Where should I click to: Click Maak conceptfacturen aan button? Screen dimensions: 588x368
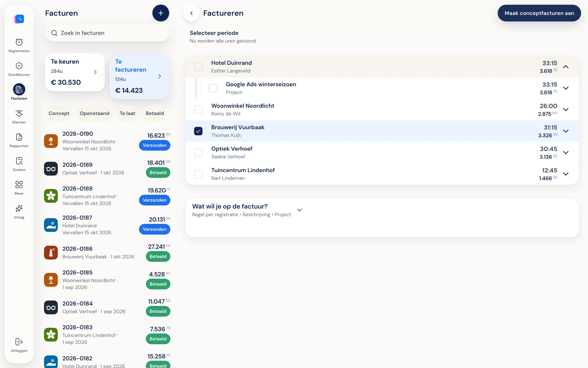tap(539, 13)
